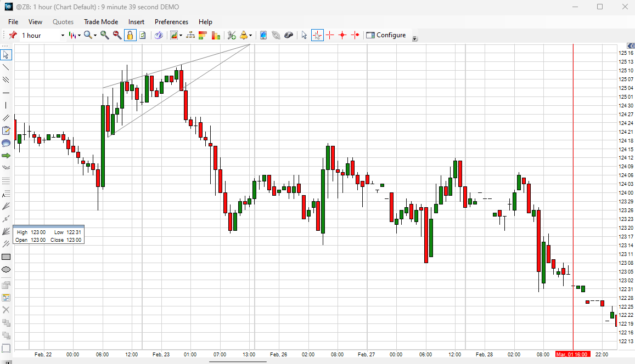The width and height of the screenshot is (635, 364).
Task: Click the bring to front stacked squares icon
Action: 6,323
